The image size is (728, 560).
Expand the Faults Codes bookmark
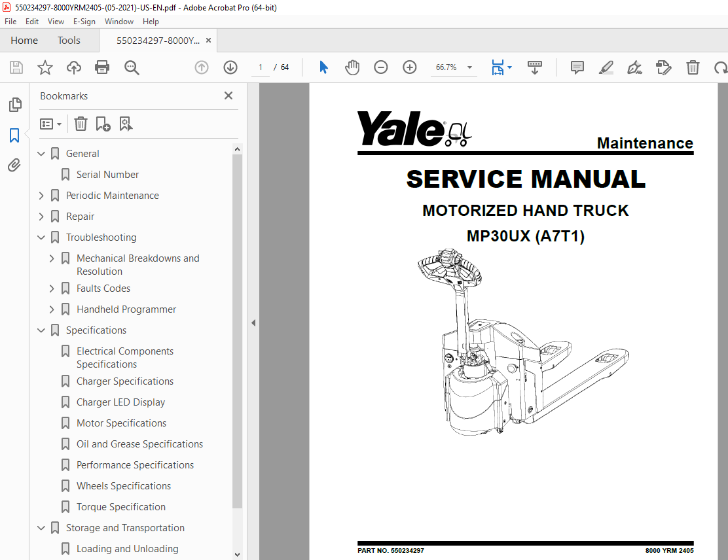pyautogui.click(x=52, y=289)
